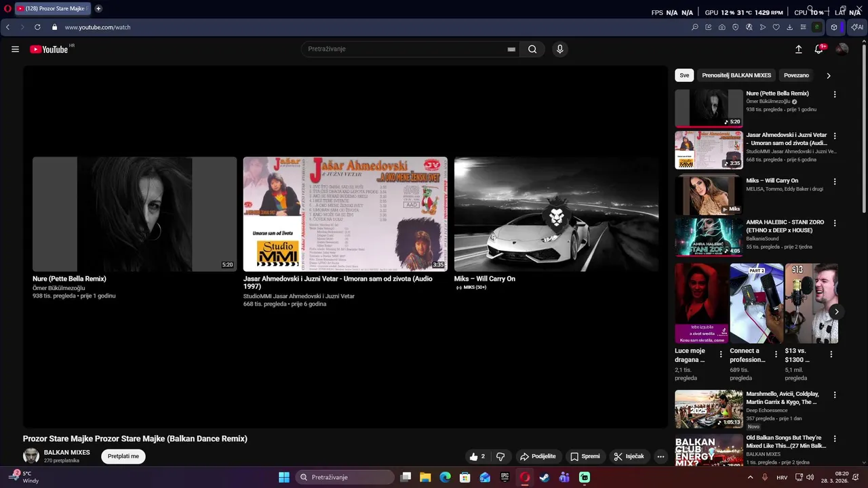
Task: Like the video with thumbs up
Action: [x=479, y=456]
